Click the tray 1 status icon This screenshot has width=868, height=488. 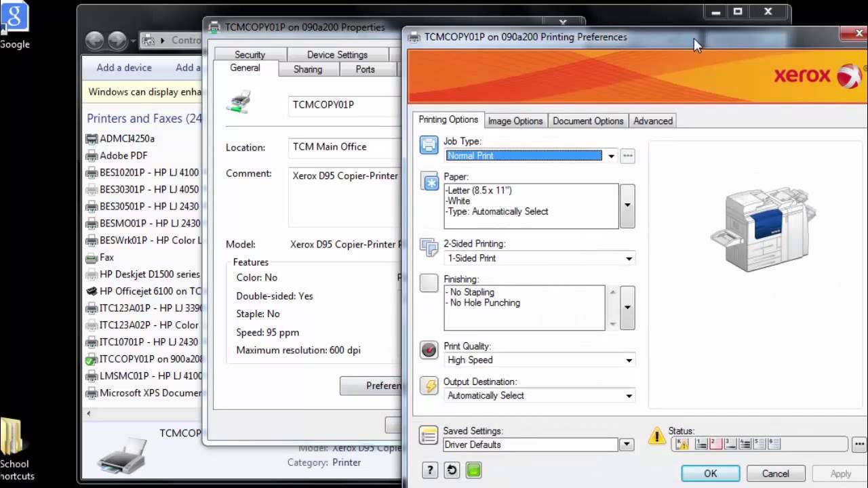click(701, 444)
